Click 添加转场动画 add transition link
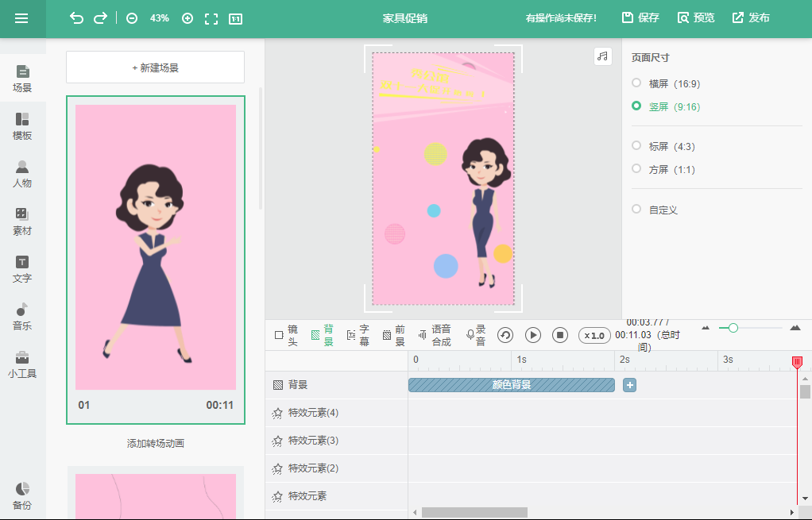The width and height of the screenshot is (812, 520). (156, 444)
